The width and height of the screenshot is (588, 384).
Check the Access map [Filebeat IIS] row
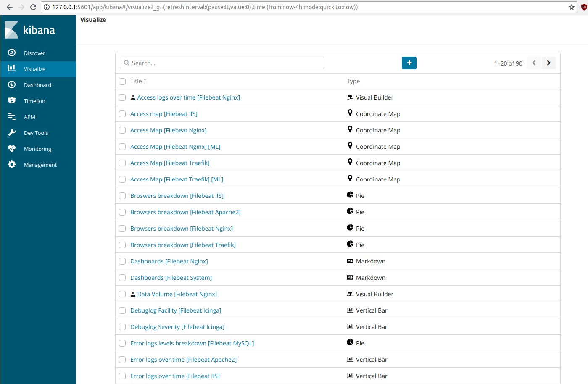[x=122, y=114]
